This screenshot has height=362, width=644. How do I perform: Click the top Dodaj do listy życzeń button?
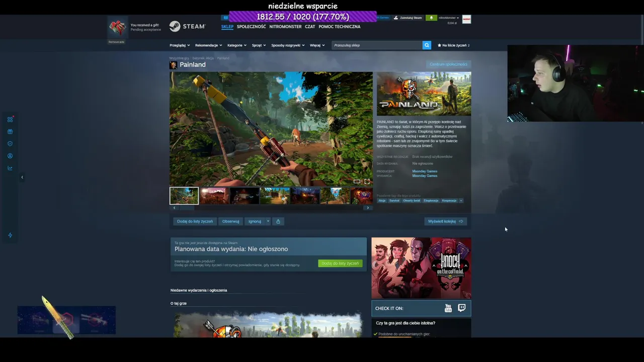195,221
